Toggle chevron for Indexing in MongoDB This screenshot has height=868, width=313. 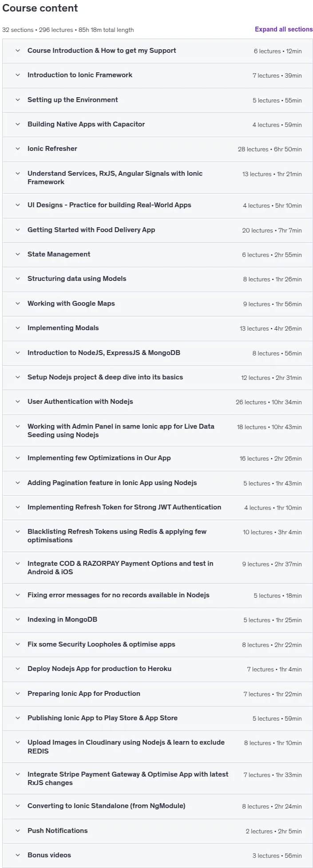[x=18, y=619]
